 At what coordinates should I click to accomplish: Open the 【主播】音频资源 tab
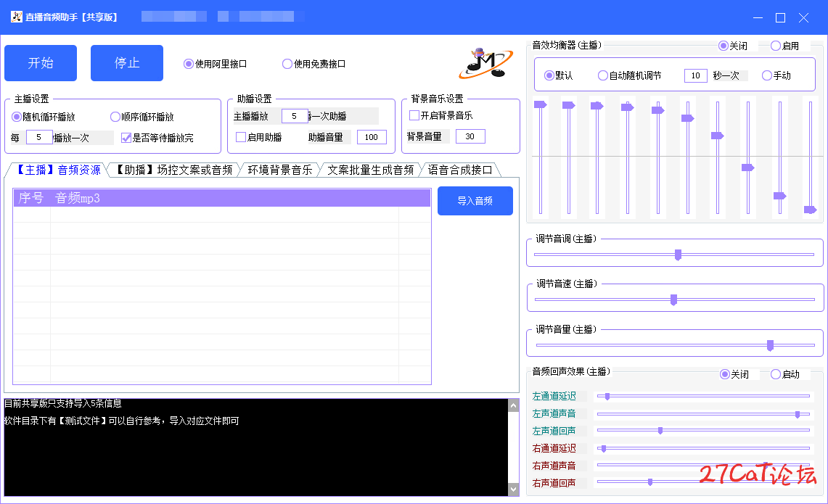tap(57, 170)
